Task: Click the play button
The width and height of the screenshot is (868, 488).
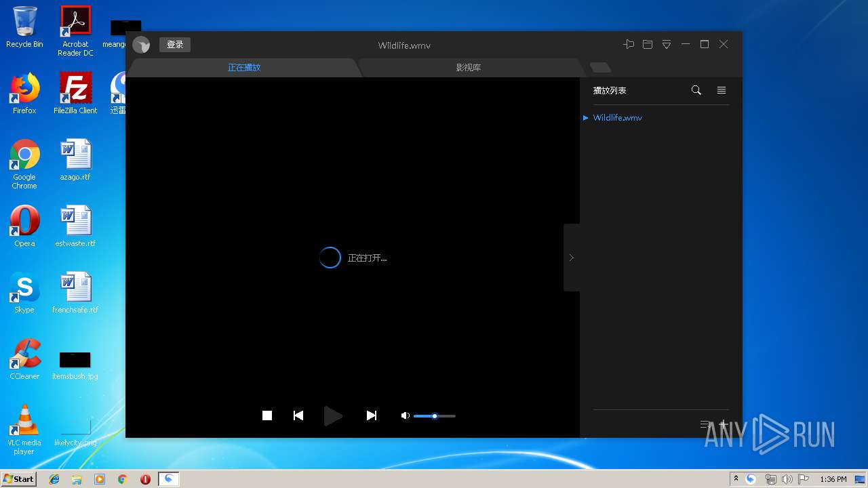Action: click(x=332, y=415)
